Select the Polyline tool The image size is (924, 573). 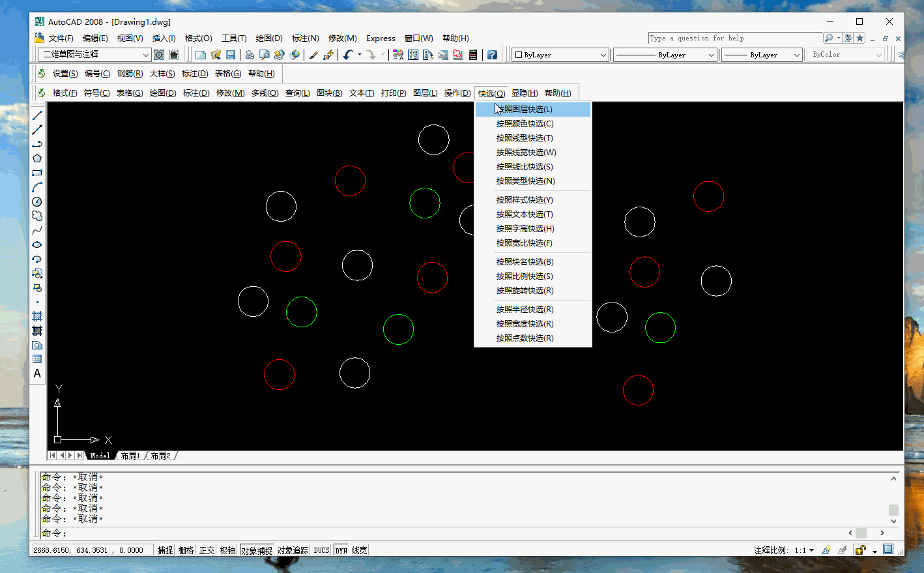coord(37,144)
